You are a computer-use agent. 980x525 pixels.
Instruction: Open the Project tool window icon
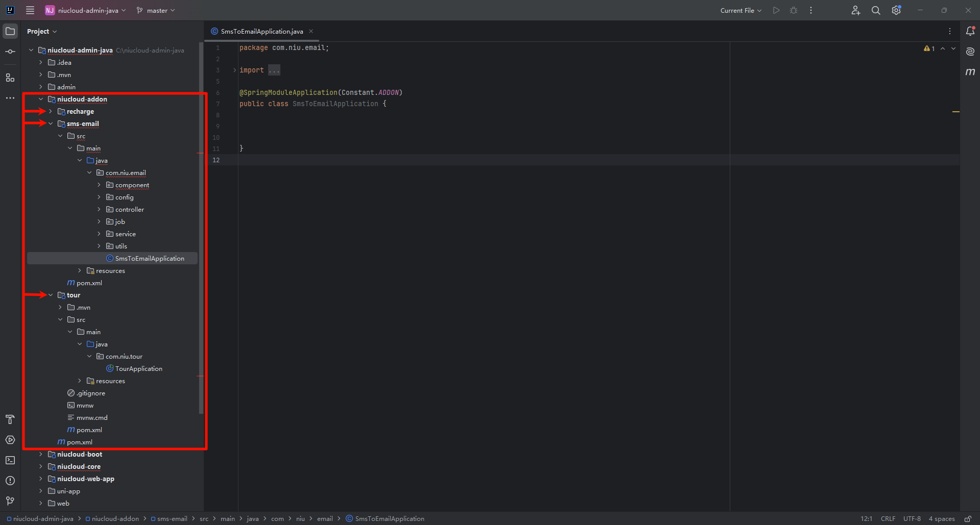pyautogui.click(x=10, y=31)
